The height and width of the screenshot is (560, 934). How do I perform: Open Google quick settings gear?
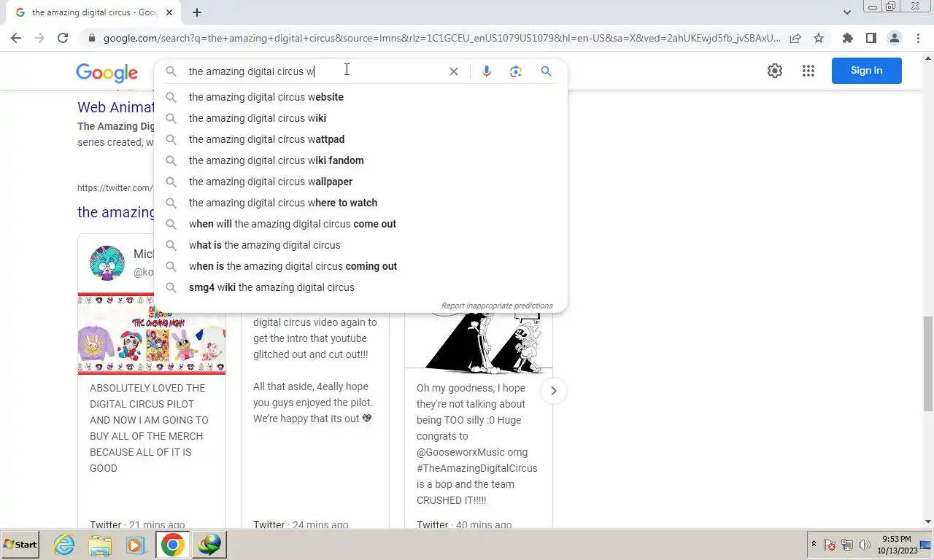[x=775, y=71]
